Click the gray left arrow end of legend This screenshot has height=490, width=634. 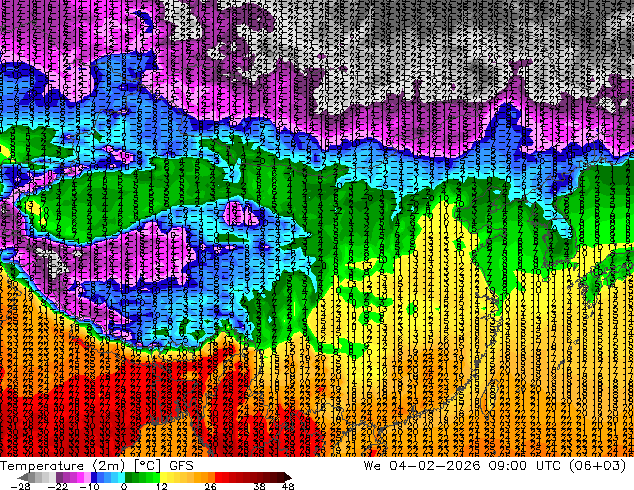pyautogui.click(x=23, y=477)
